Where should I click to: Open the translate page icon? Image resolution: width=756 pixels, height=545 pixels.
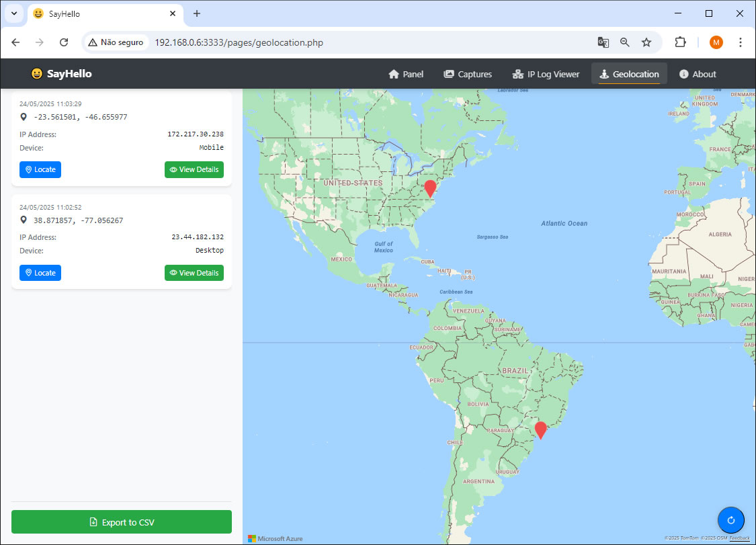tap(603, 42)
